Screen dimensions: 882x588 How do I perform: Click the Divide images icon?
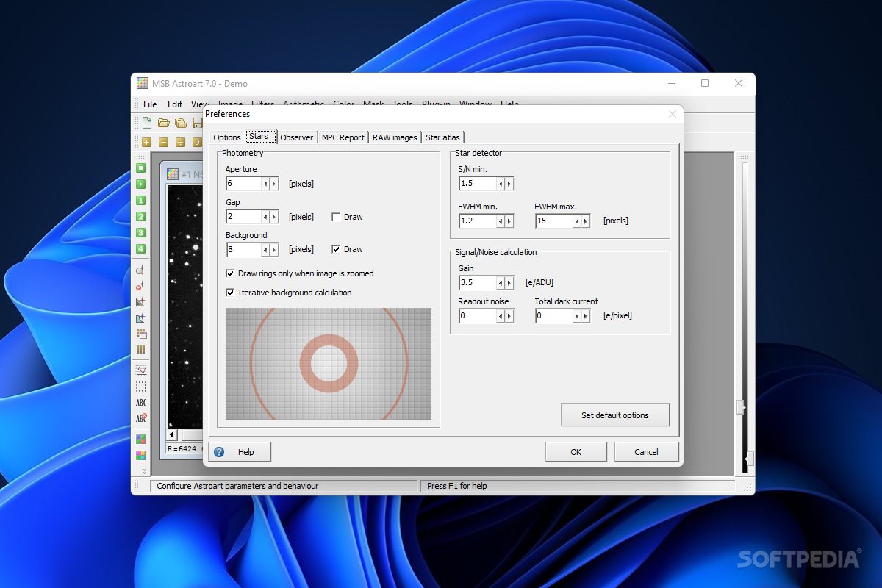180,142
